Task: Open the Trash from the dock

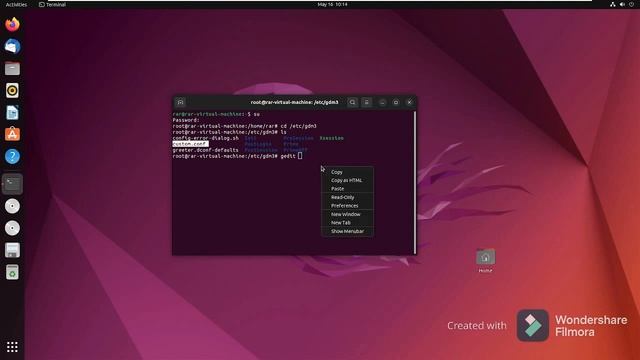Action: (12, 272)
